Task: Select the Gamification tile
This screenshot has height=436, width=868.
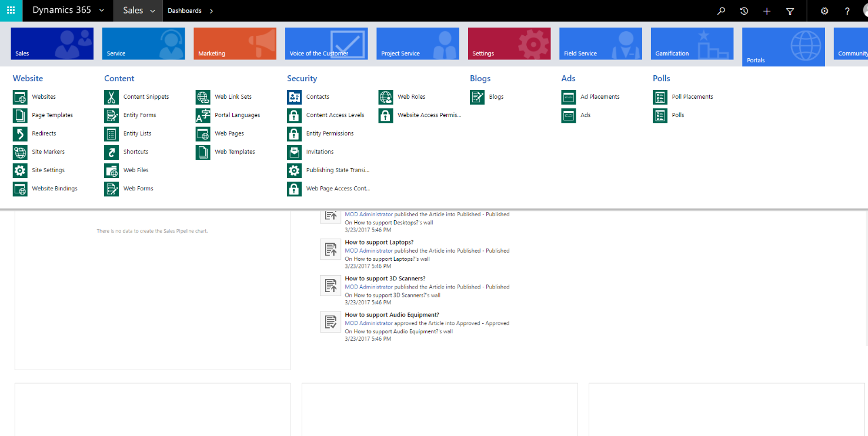Action: pos(692,43)
